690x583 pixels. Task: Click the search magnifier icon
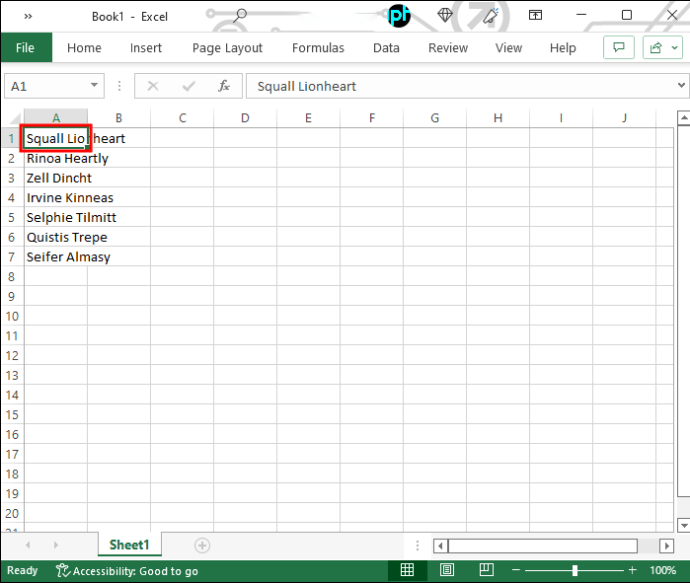[x=240, y=16]
